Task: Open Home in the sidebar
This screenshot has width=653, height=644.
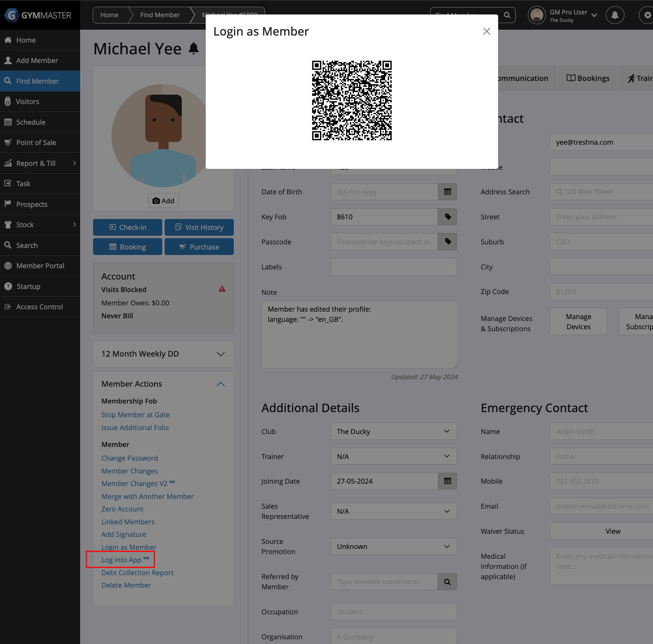Action: pyautogui.click(x=40, y=40)
